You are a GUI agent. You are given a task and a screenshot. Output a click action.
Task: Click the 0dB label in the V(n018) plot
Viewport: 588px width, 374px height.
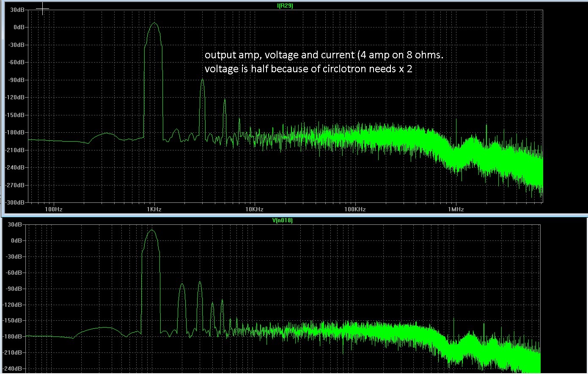16,240
